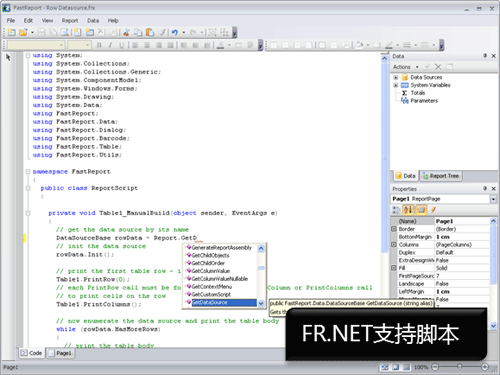Click the Delete page icon
This screenshot has width=500, height=375.
point(101,32)
